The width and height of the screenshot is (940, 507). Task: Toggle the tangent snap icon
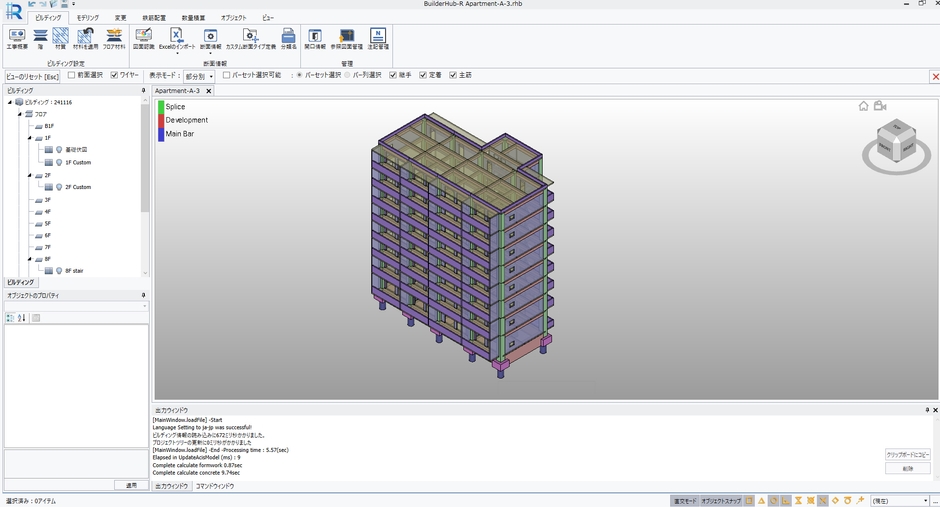pos(848,500)
